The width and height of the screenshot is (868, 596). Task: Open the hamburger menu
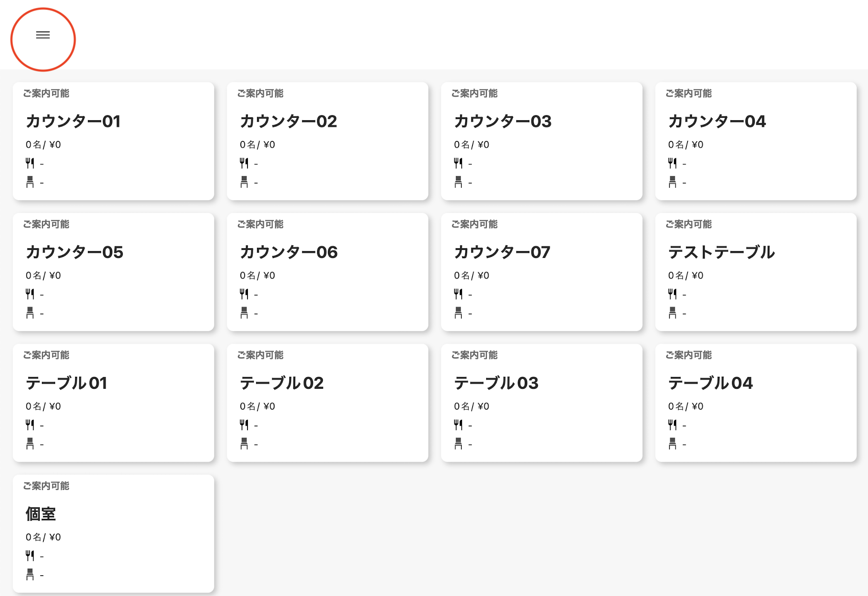(43, 35)
